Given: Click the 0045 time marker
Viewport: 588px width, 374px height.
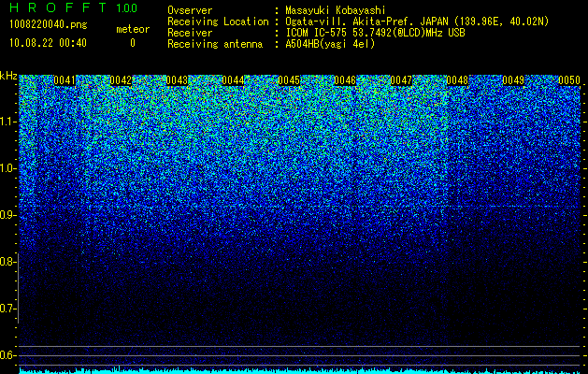Looking at the screenshot, I should 289,80.
